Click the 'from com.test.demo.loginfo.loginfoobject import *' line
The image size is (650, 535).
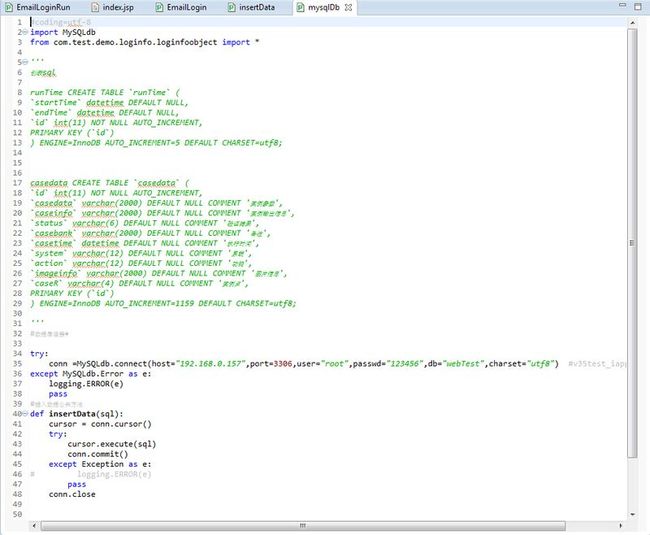pos(145,42)
